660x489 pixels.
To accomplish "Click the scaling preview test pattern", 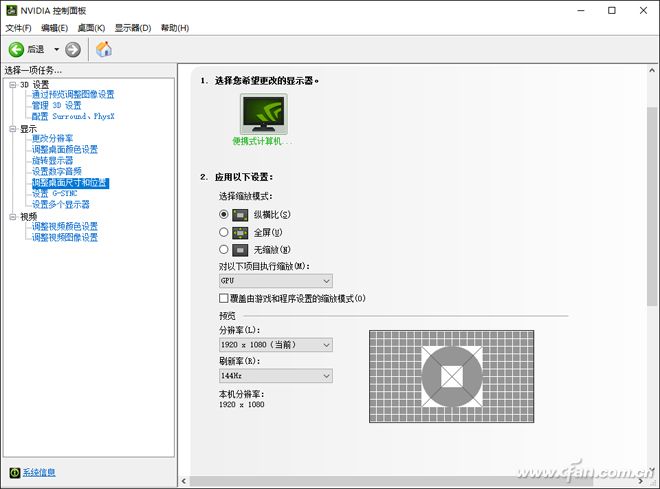I will coord(452,376).
